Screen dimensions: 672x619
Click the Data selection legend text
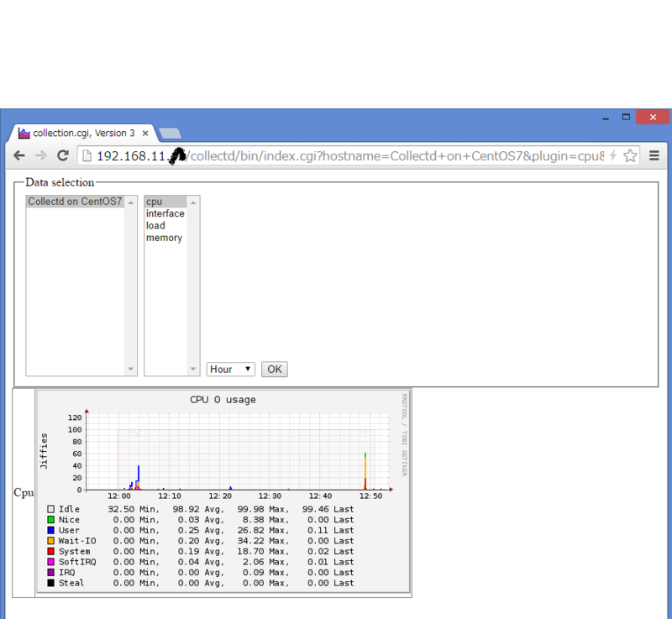(60, 182)
